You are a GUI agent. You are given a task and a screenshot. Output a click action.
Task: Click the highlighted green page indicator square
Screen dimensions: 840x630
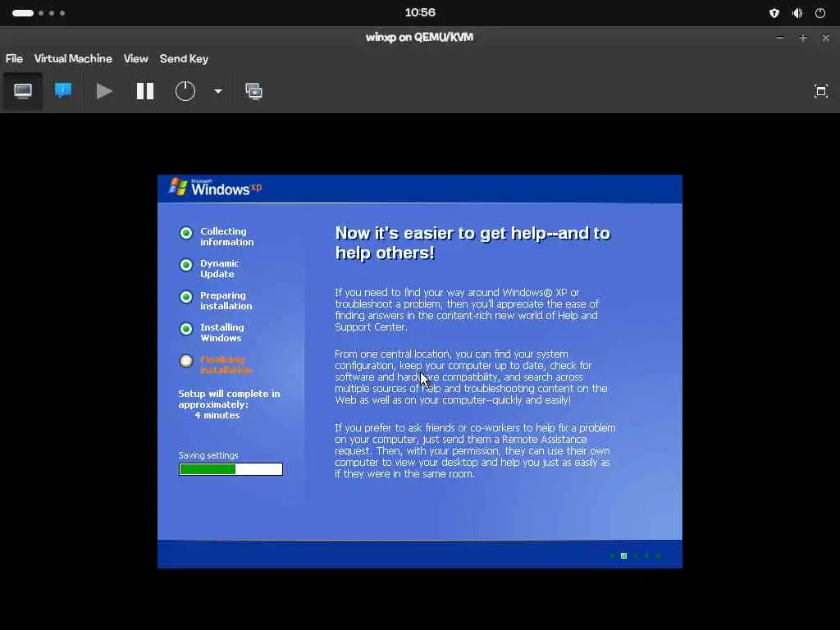pos(623,556)
